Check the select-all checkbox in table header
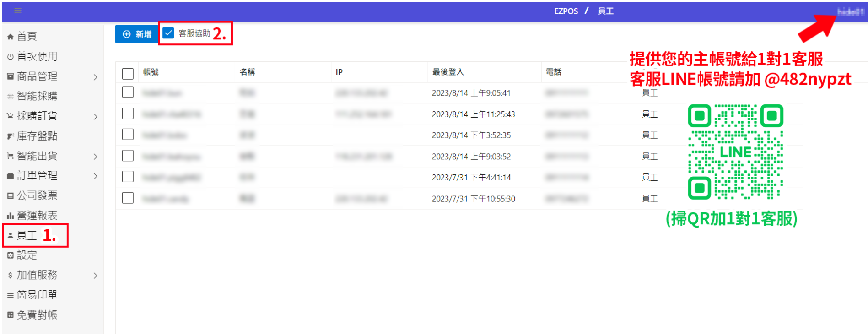 128,73
